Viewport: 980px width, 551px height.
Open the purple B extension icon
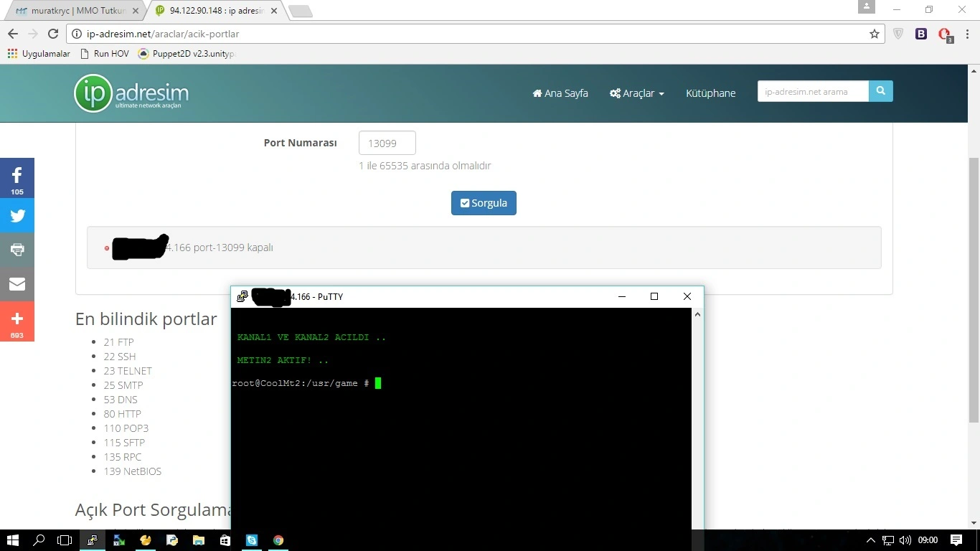click(x=921, y=34)
